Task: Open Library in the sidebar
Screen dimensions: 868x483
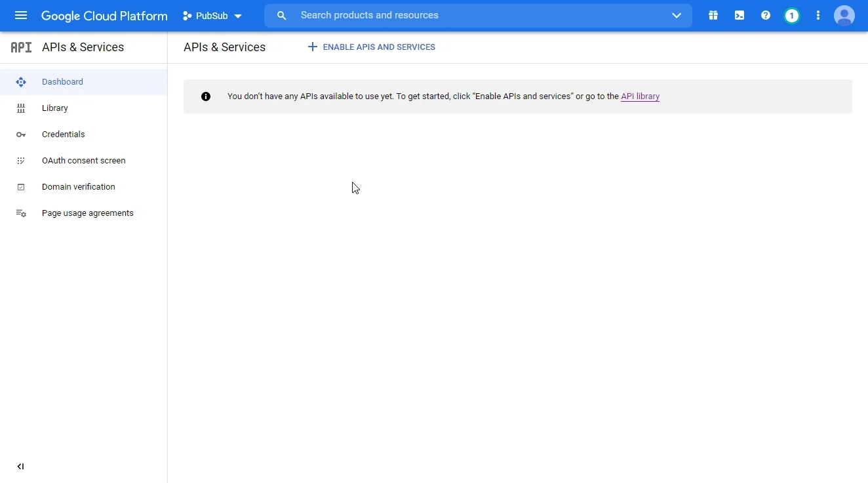Action: click(x=83, y=108)
